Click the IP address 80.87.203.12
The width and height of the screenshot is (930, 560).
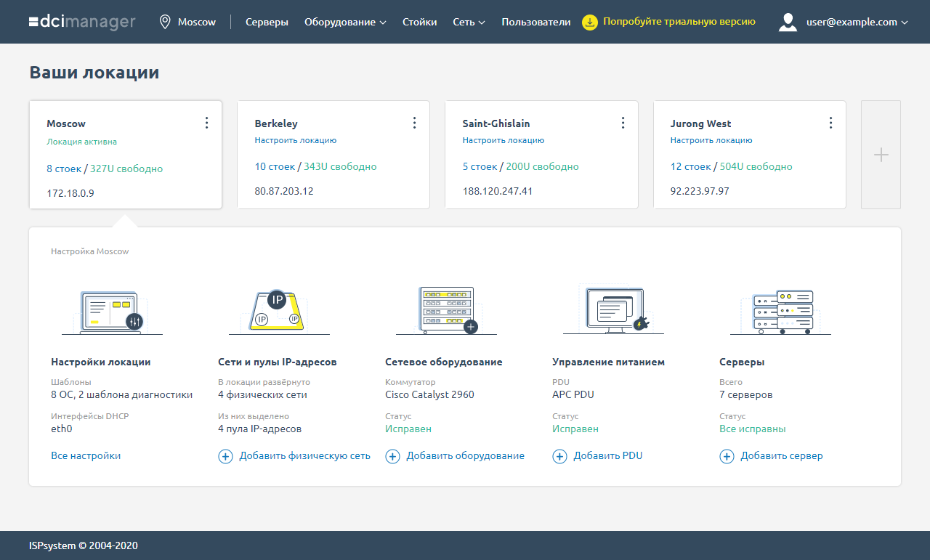pos(284,191)
